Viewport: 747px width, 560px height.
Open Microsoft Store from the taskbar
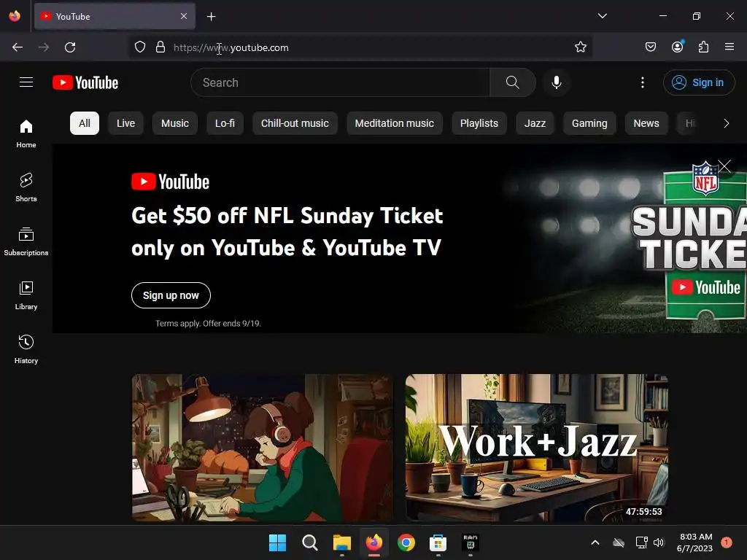pos(438,542)
